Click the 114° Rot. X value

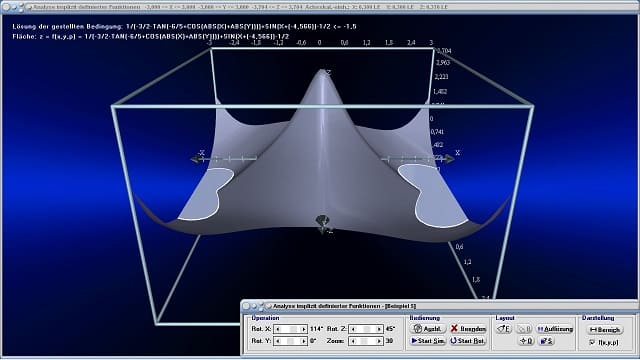tap(316, 329)
